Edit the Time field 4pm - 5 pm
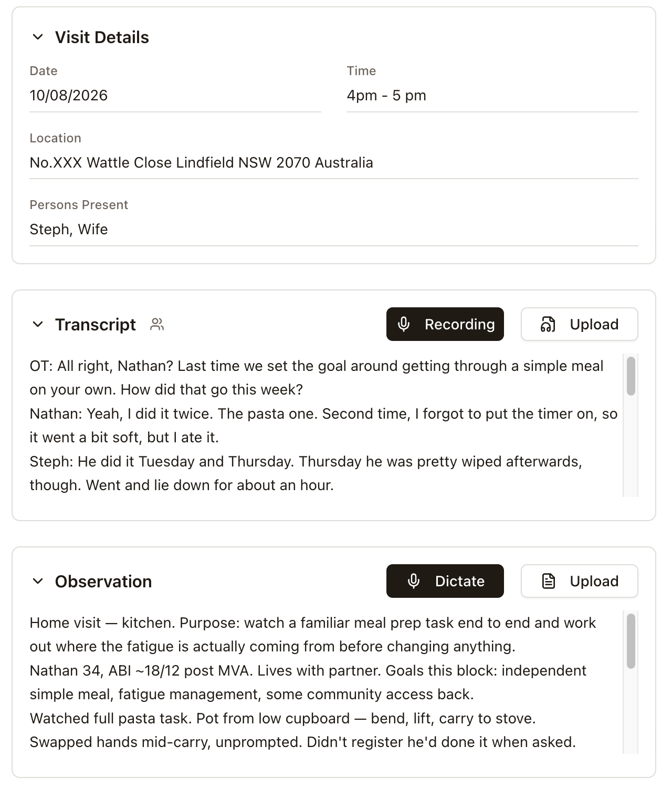 click(x=492, y=96)
